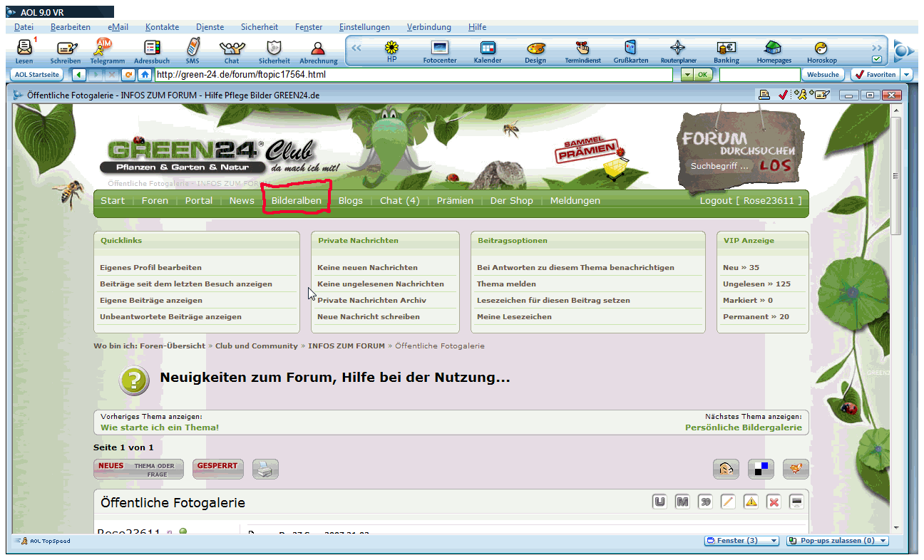Open the Favoriten dropdown arrow

tap(906, 74)
